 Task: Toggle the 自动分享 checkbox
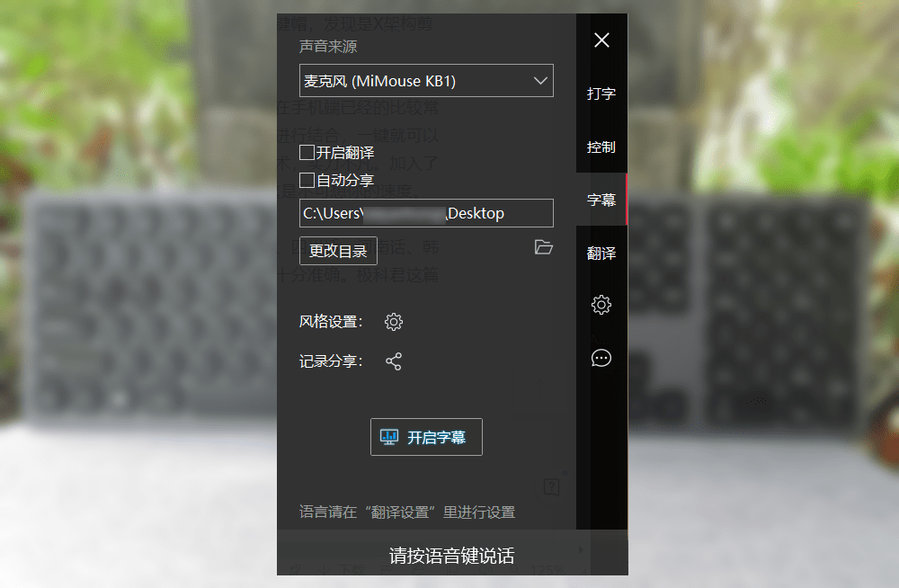click(307, 180)
